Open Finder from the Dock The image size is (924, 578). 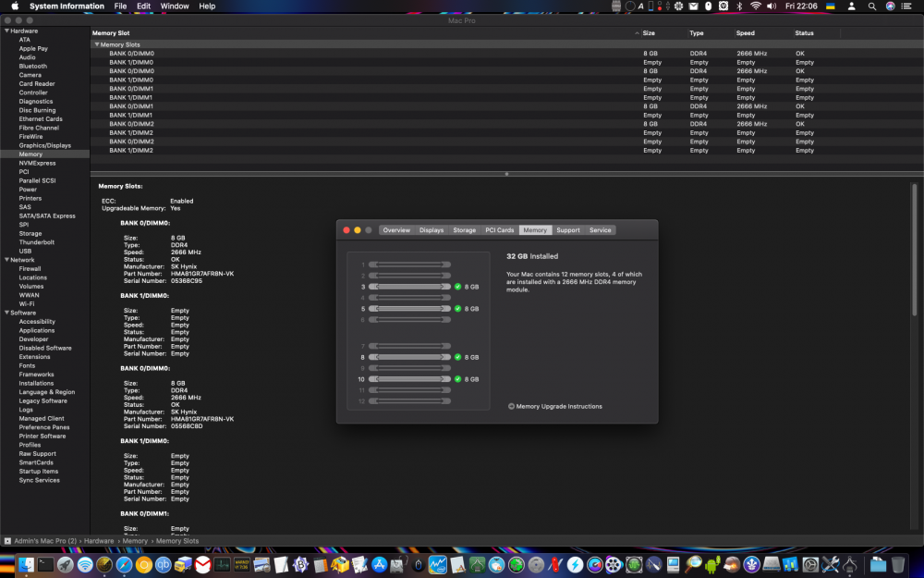click(x=26, y=565)
